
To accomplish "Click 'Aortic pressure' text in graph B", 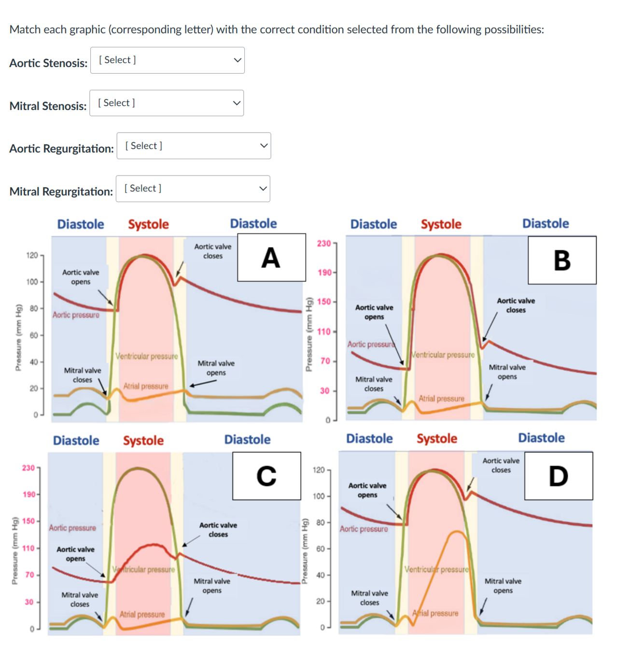I will tap(371, 344).
